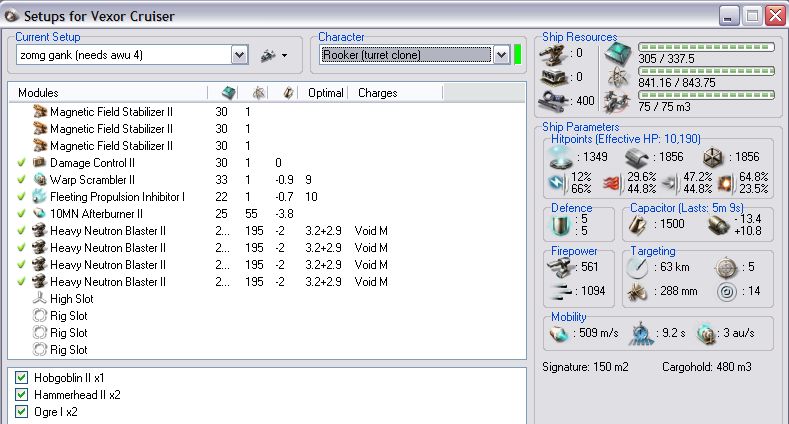Open the ship setup options menu arrow
This screenshot has height=424, width=789.
coord(285,55)
